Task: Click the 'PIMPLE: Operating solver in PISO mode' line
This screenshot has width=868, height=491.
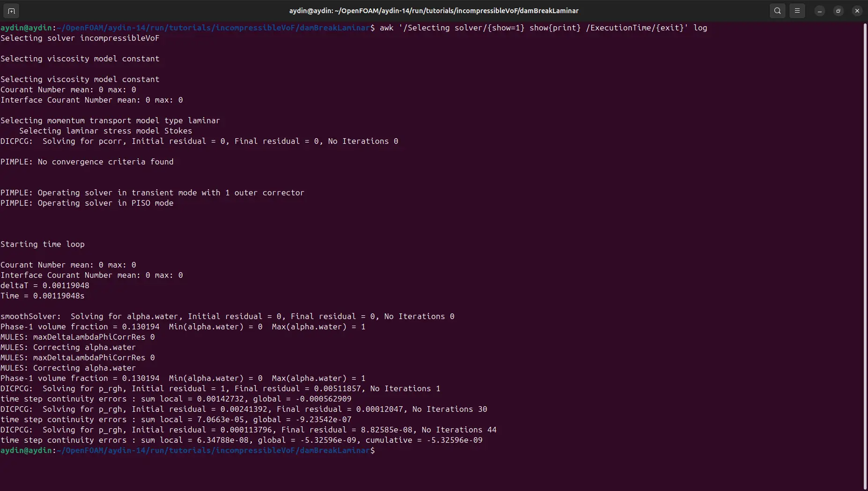Action: click(87, 203)
